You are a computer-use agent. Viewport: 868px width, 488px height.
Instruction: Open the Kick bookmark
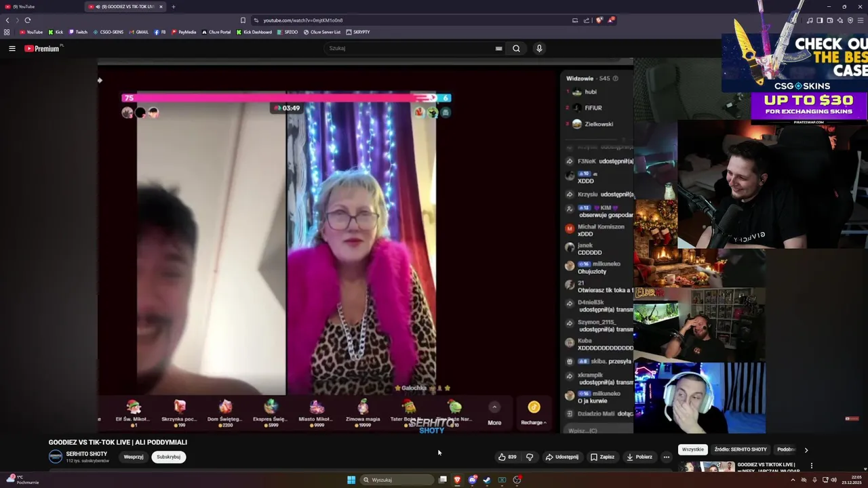56,32
